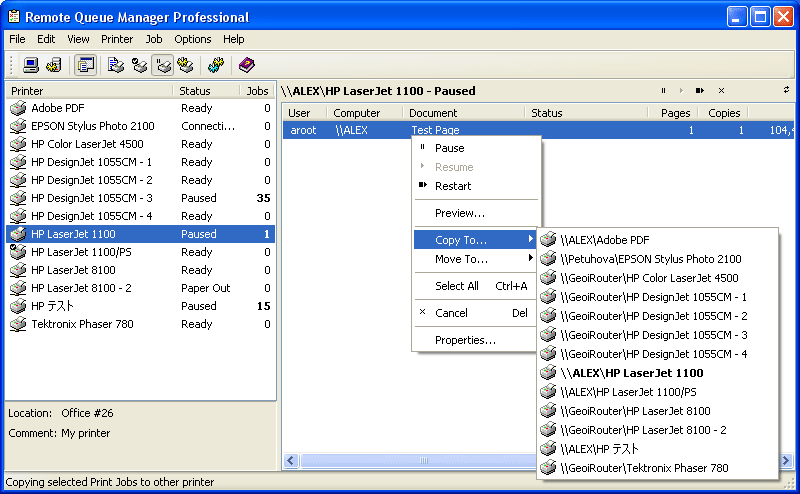The width and height of the screenshot is (800, 494).
Task: Copy job to \\GeoiRouter\HP DesignJet 1055CM - 4
Action: point(658,354)
